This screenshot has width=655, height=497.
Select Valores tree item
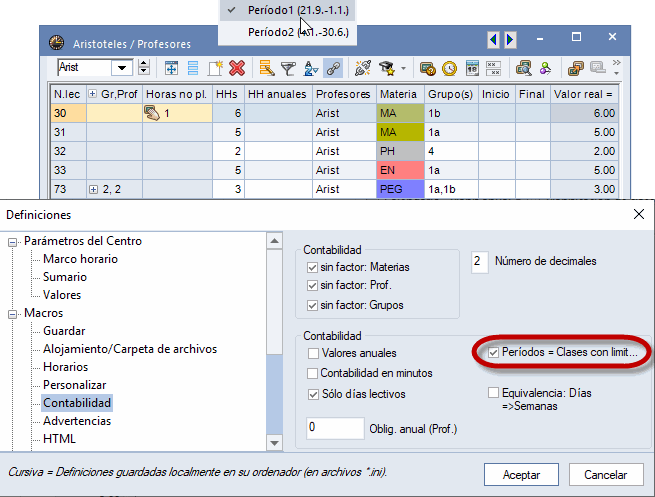tap(62, 295)
